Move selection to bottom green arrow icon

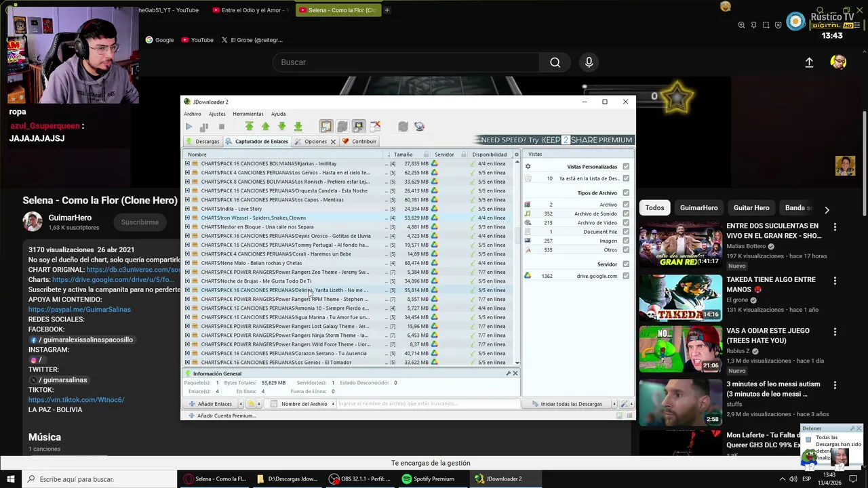[x=298, y=126]
